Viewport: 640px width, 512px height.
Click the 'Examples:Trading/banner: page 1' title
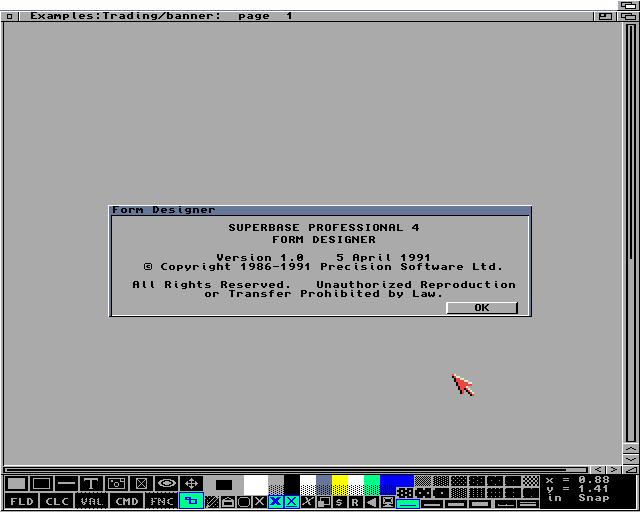click(x=161, y=16)
